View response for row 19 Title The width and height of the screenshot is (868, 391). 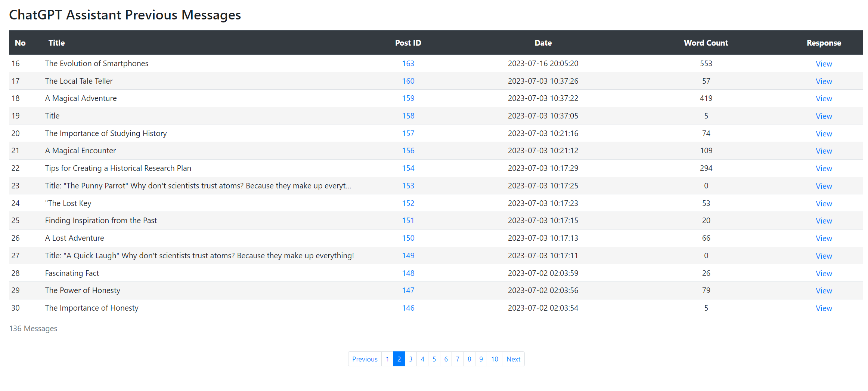pyautogui.click(x=824, y=116)
